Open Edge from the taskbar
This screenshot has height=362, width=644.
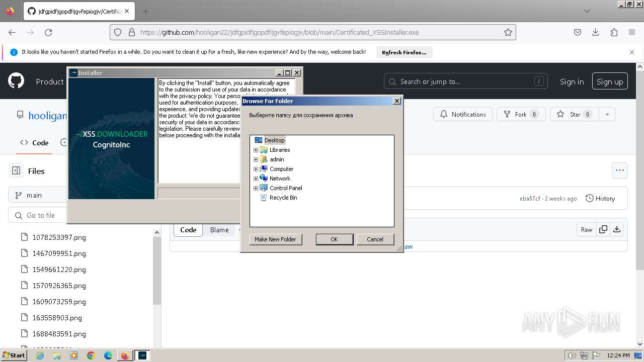click(108, 355)
